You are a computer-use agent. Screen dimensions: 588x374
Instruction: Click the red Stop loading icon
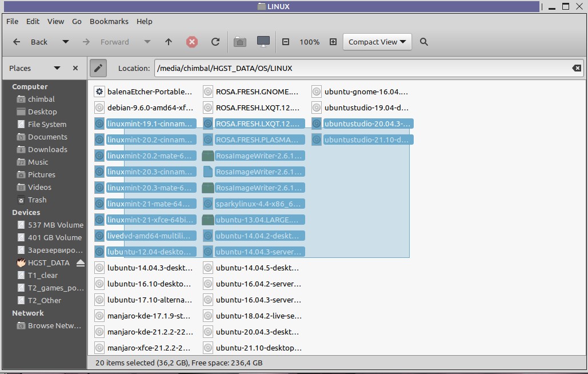coord(192,42)
